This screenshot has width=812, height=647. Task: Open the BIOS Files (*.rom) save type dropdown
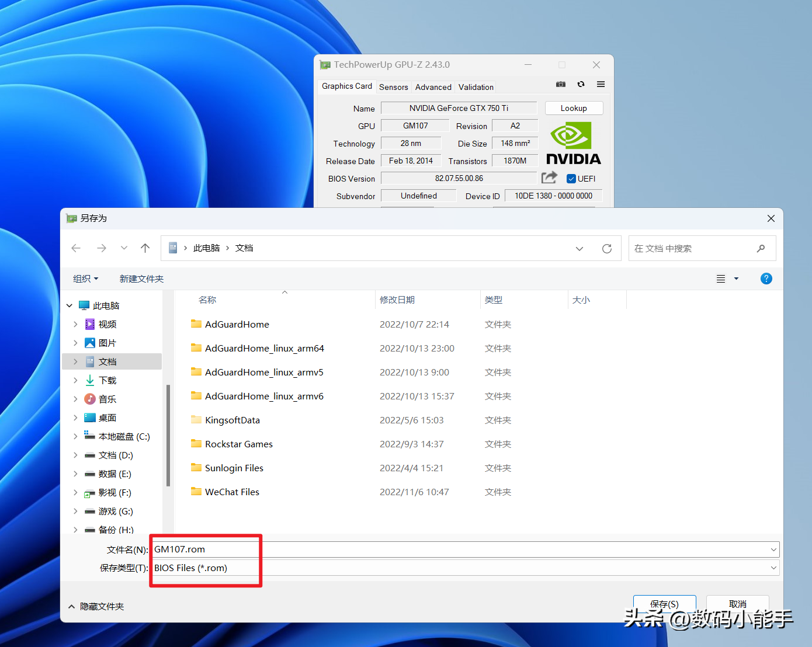pos(773,567)
